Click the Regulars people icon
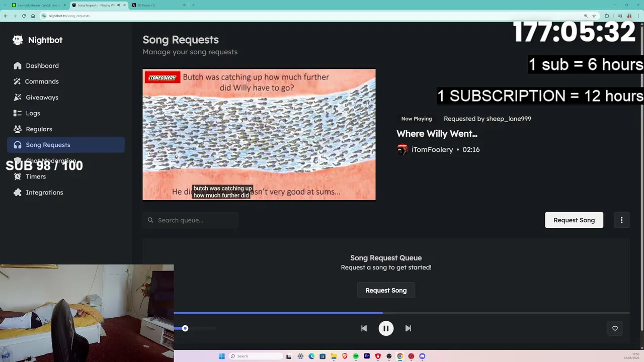 (x=18, y=129)
